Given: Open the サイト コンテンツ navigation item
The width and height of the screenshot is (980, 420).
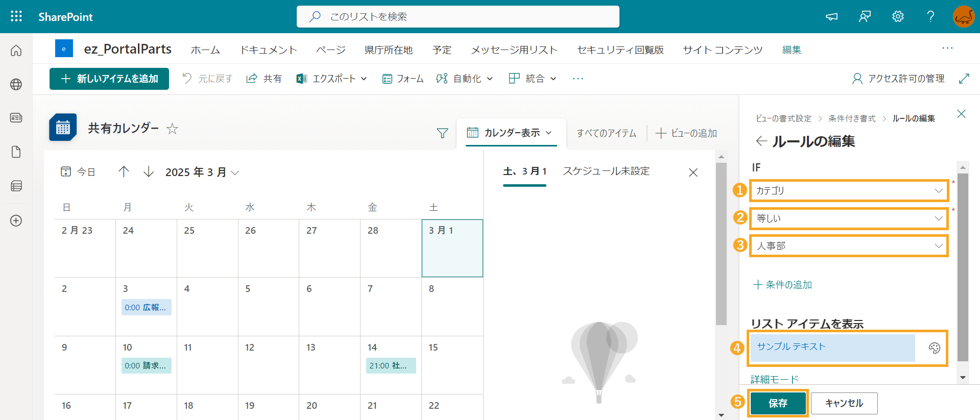Looking at the screenshot, I should (x=723, y=50).
